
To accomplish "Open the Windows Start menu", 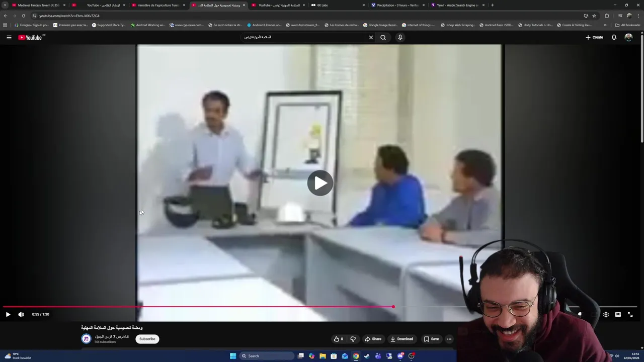I will click(x=233, y=356).
